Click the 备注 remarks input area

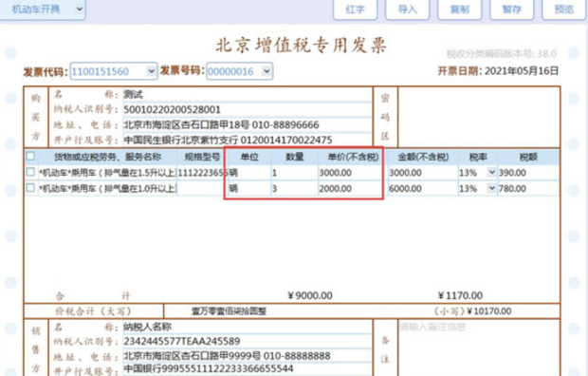coord(479,348)
